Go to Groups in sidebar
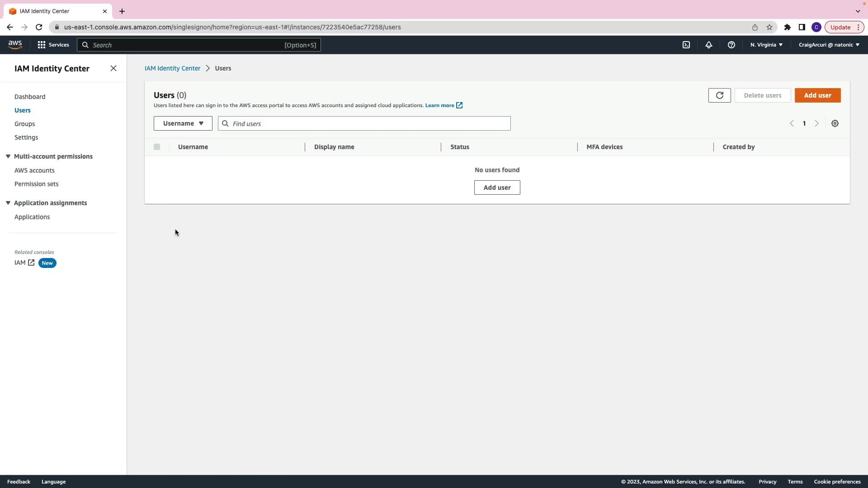 click(24, 124)
